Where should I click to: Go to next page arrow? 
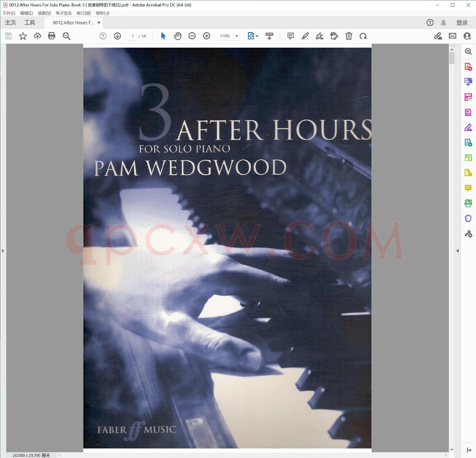117,36
